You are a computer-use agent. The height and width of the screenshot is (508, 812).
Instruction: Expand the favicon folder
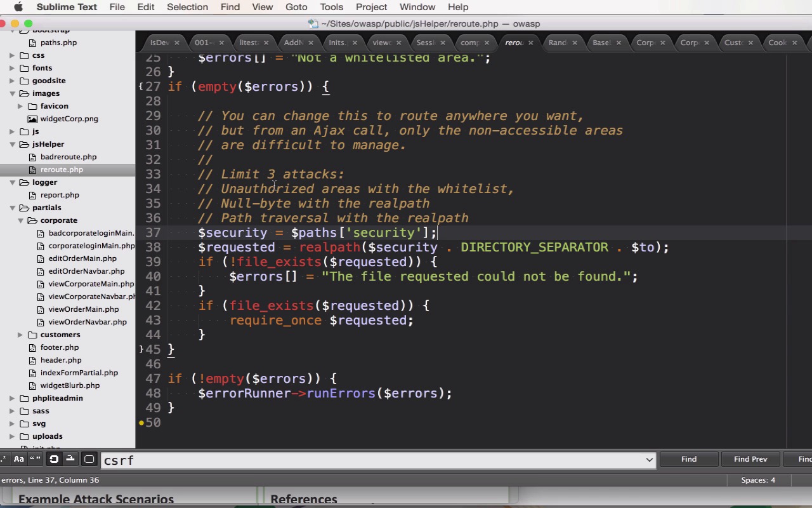20,106
